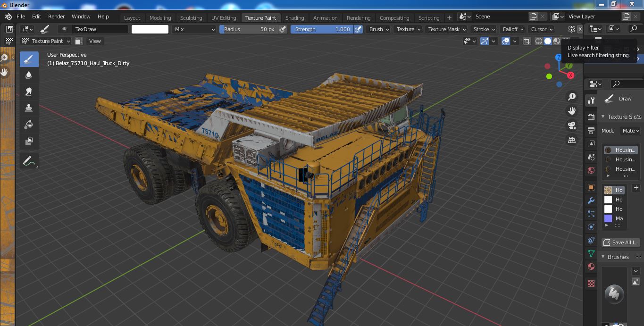Open the Render menu
The width and height of the screenshot is (644, 326).
tap(56, 17)
